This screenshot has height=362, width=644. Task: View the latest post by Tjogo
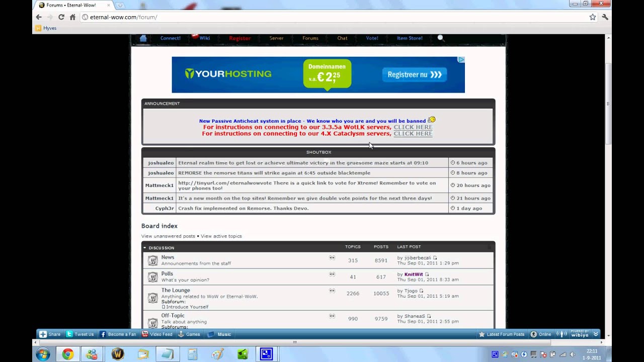pos(422,291)
